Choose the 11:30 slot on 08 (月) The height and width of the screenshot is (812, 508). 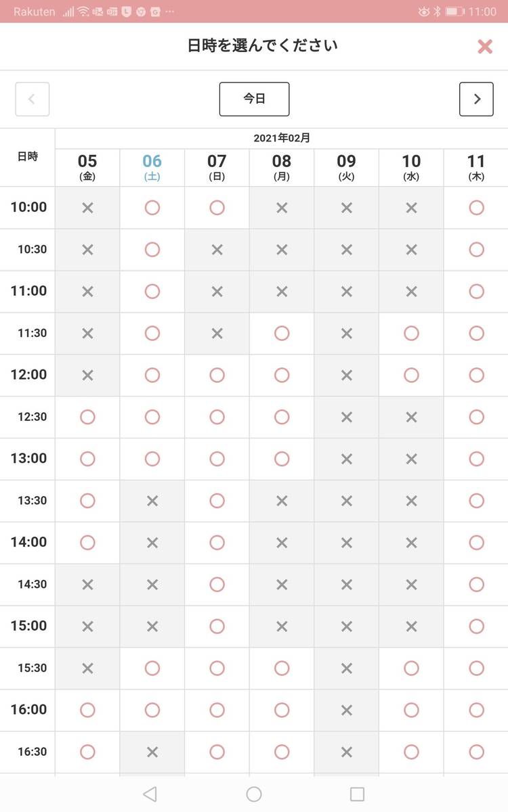tap(282, 333)
